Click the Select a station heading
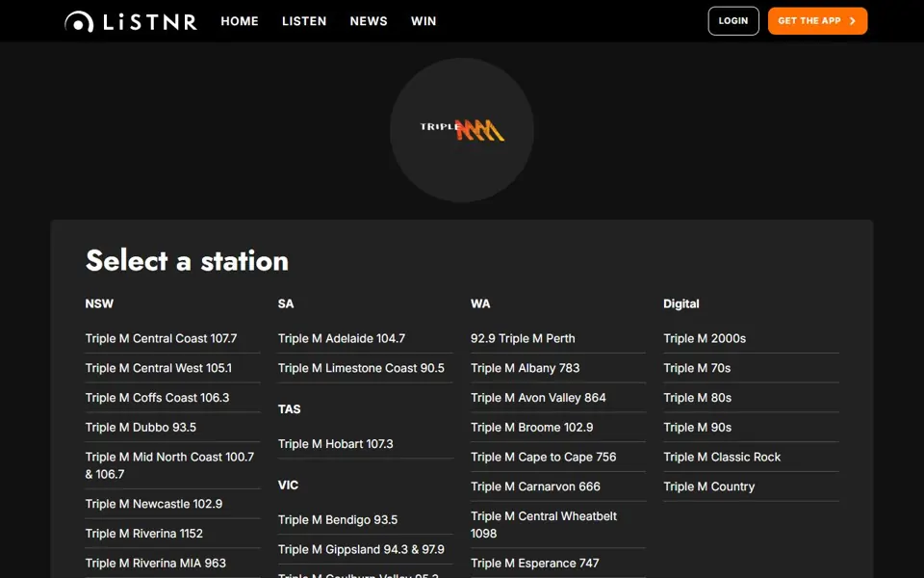This screenshot has height=578, width=924. click(187, 261)
